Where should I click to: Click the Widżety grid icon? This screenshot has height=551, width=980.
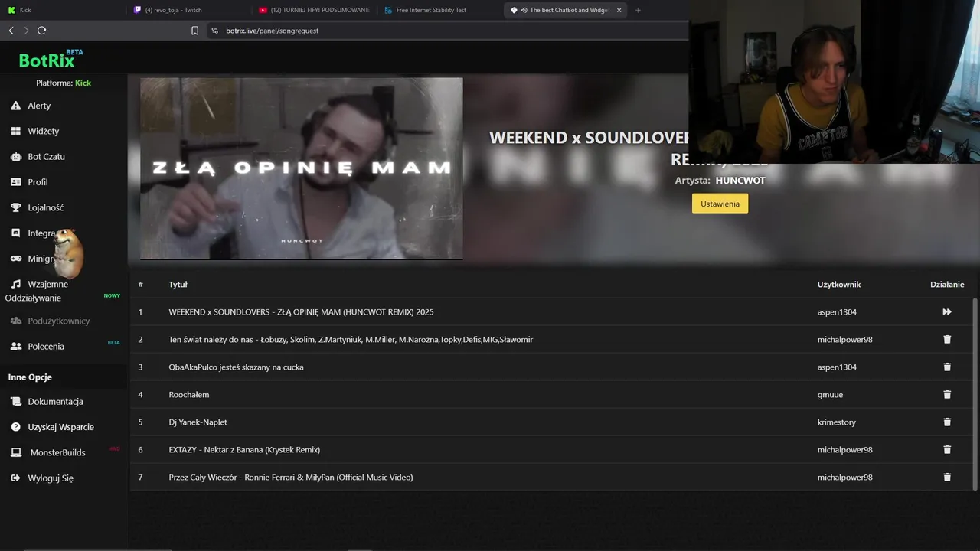point(15,131)
